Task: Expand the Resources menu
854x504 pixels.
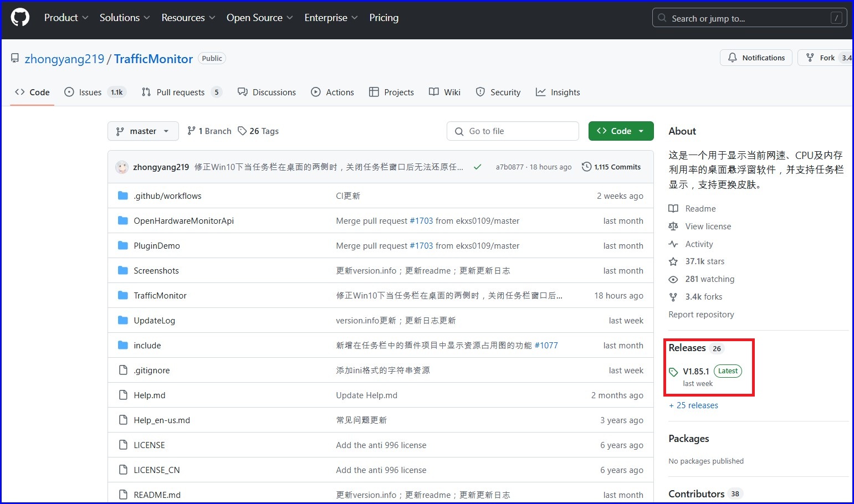Action: [x=188, y=18]
